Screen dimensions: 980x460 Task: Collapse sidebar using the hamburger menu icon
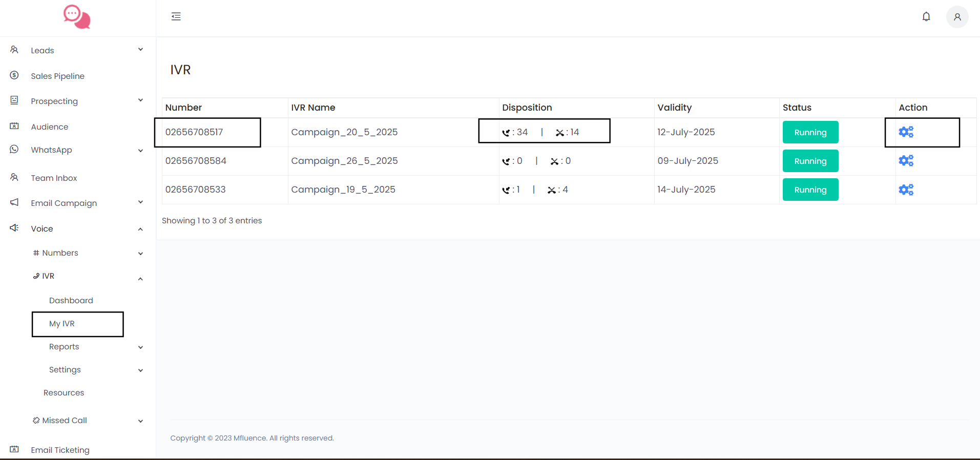click(x=176, y=16)
